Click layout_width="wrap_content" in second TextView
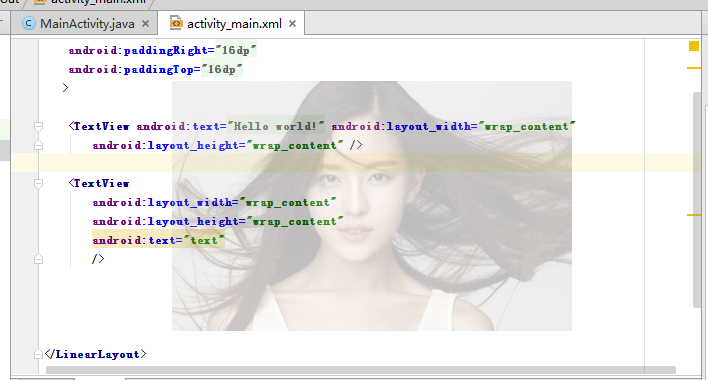 214,202
